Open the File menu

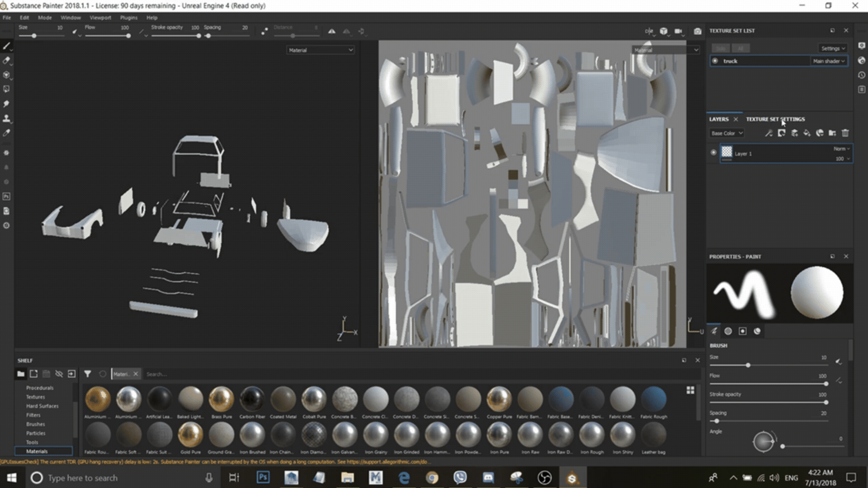pos(7,18)
